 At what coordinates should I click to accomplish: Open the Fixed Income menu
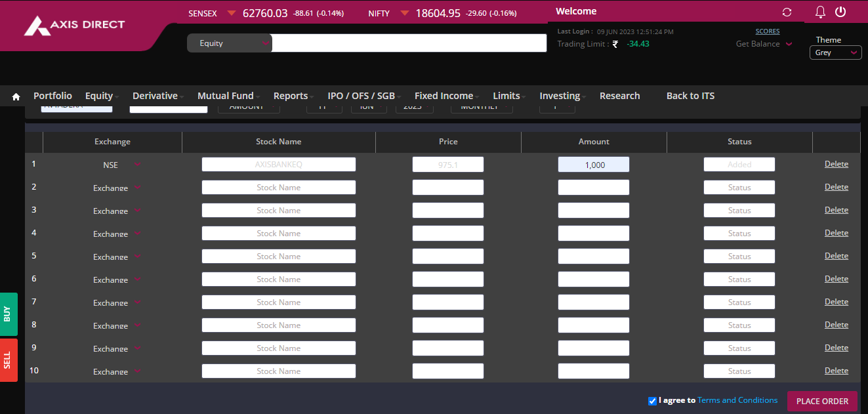(445, 96)
